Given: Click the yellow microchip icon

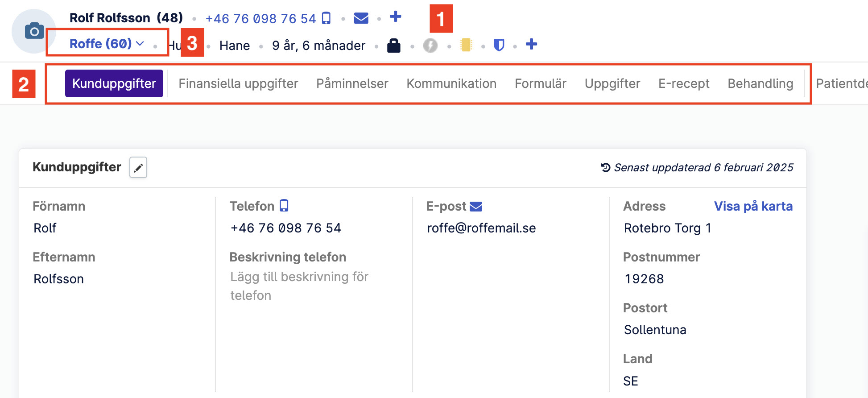Looking at the screenshot, I should click(x=466, y=45).
